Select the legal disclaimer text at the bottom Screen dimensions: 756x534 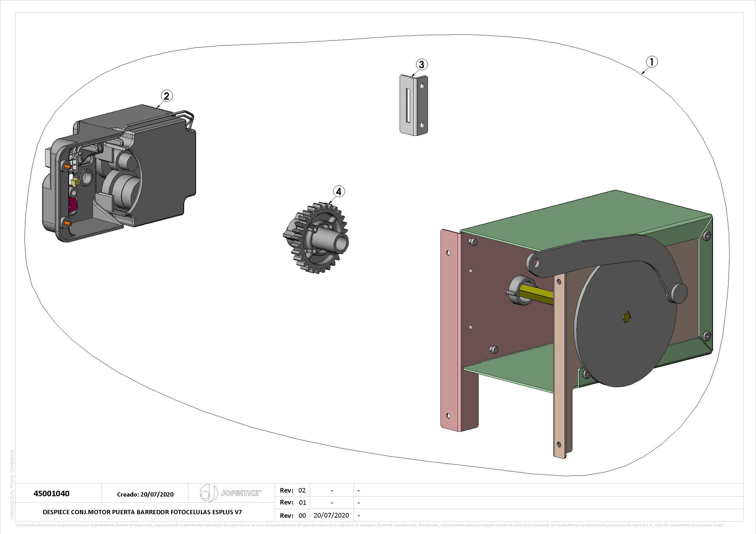(x=370, y=525)
